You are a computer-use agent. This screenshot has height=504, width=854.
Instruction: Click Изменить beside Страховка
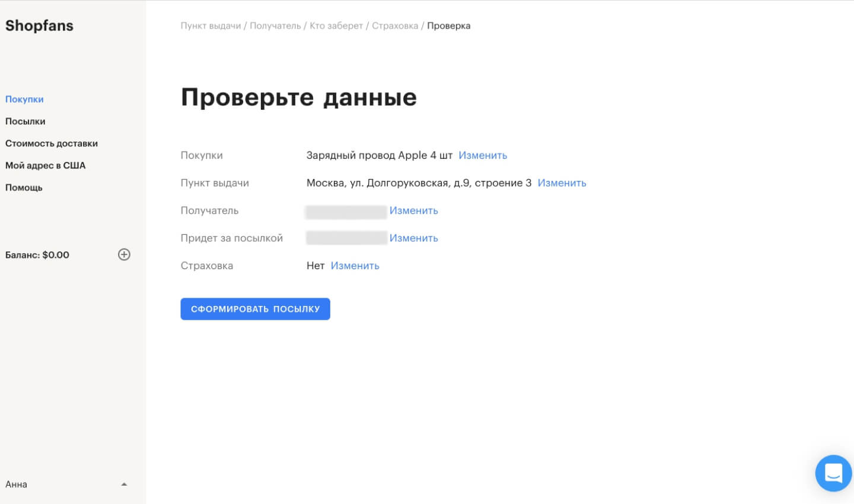pyautogui.click(x=355, y=266)
